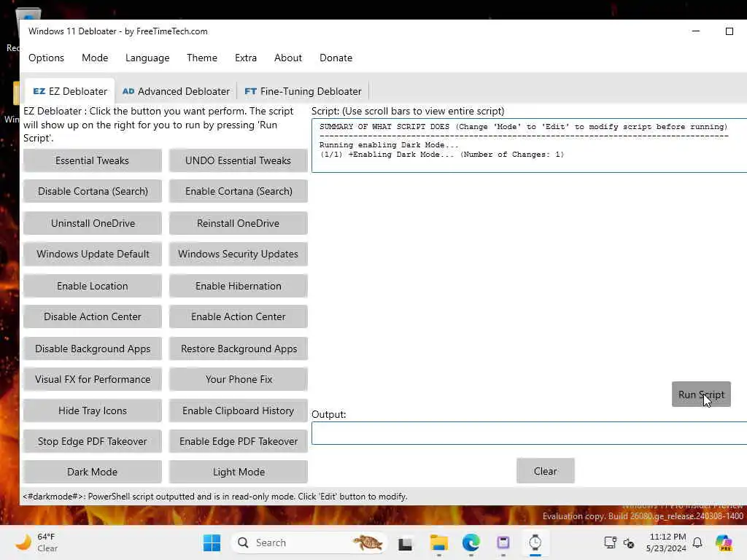Image resolution: width=747 pixels, height=560 pixels.
Task: Click Enable Clipboard History button
Action: [x=239, y=411]
